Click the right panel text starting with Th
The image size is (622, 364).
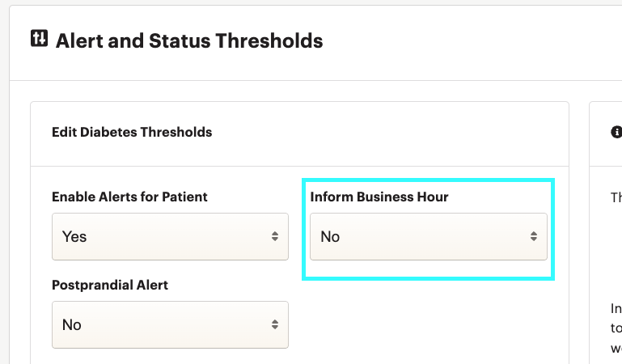pyautogui.click(x=616, y=197)
